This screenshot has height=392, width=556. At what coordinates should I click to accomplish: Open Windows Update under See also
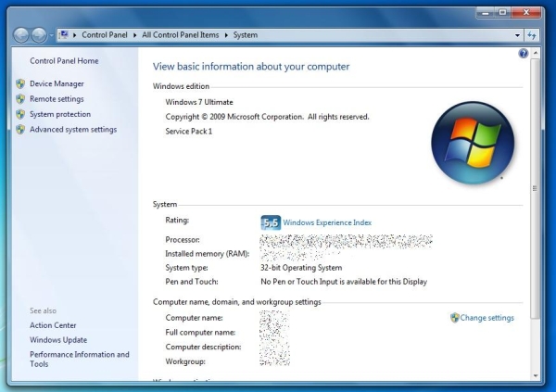coord(58,340)
